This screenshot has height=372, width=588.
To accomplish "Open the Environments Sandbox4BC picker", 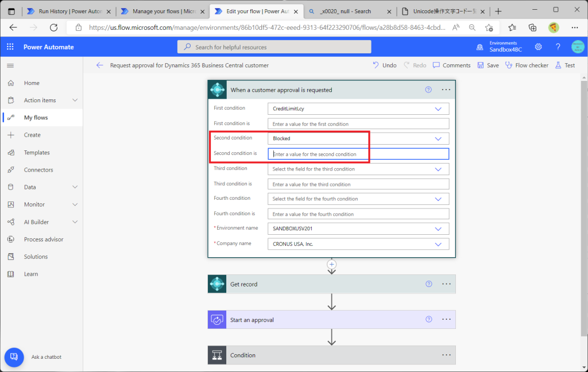I will [x=499, y=47].
